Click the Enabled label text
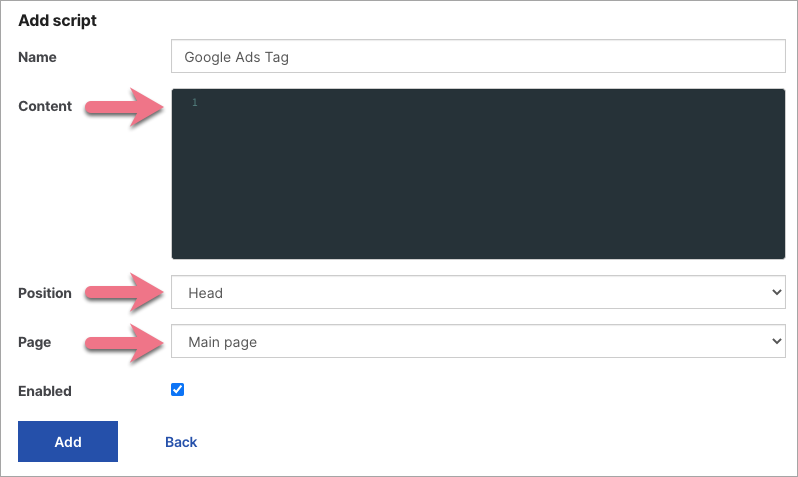The height and width of the screenshot is (477, 798). pos(45,391)
